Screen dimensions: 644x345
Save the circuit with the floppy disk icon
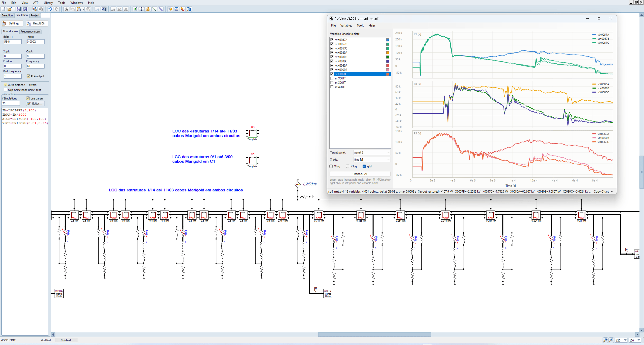(19, 9)
